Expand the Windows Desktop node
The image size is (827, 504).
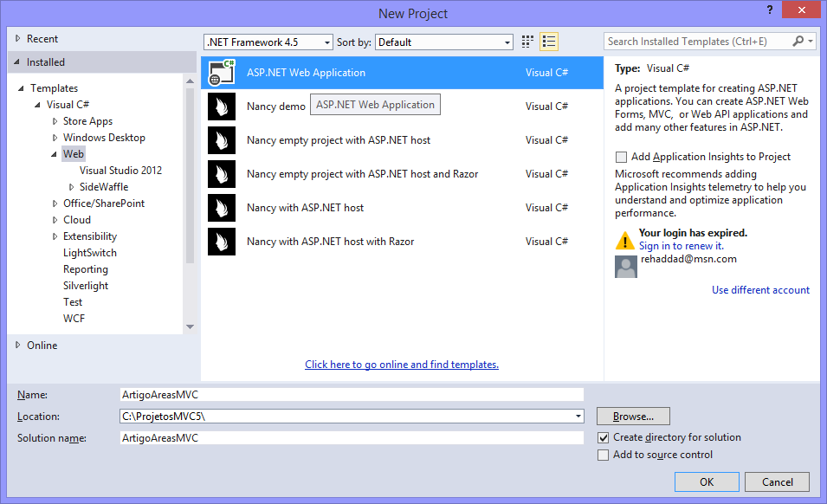click(55, 138)
